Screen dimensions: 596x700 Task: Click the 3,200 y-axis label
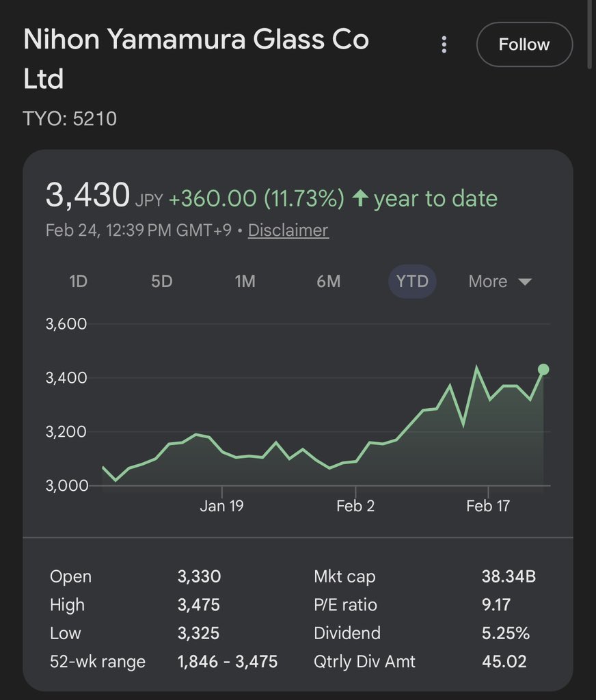click(x=66, y=432)
